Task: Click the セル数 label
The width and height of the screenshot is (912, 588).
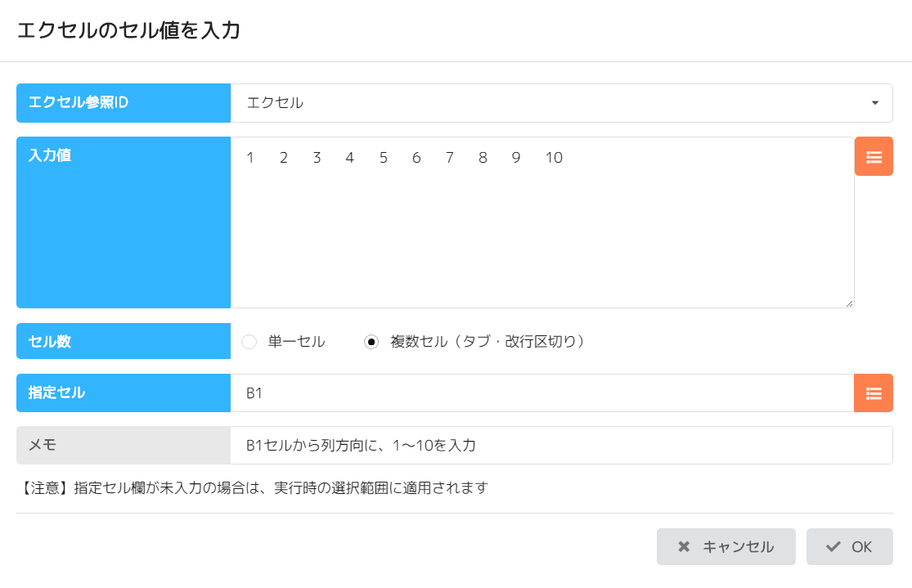Action: [x=124, y=342]
